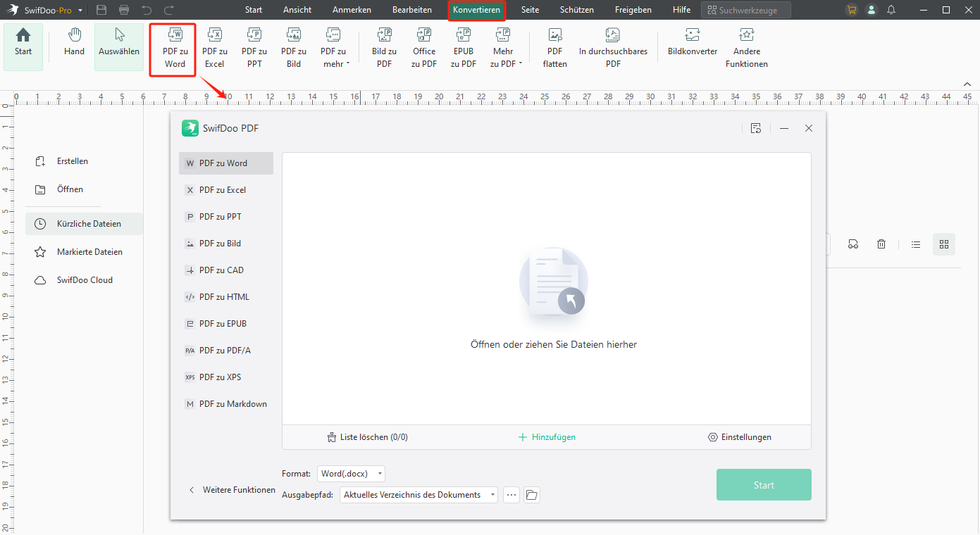Collapse the ribbon with the chevron
980x535 pixels.
click(x=967, y=84)
